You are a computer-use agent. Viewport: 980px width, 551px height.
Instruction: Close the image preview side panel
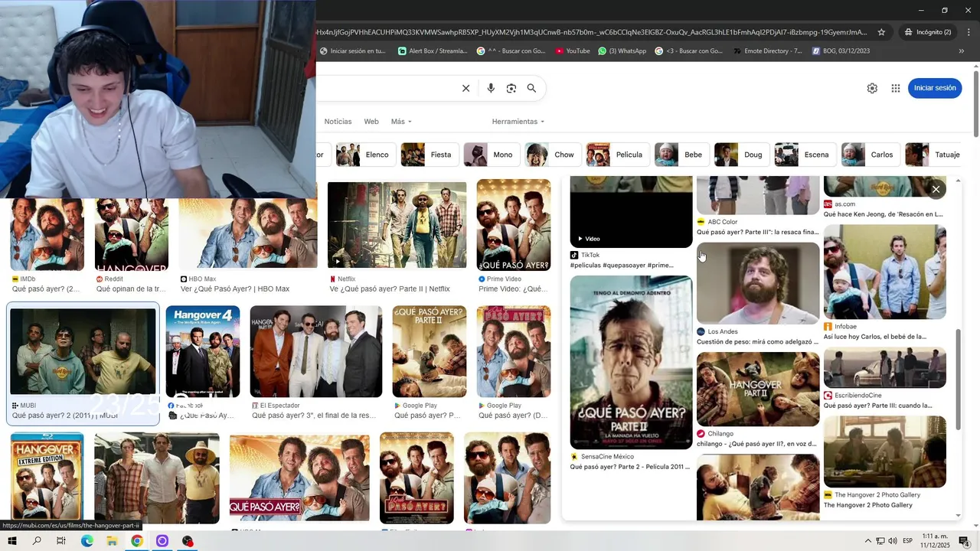click(x=936, y=189)
